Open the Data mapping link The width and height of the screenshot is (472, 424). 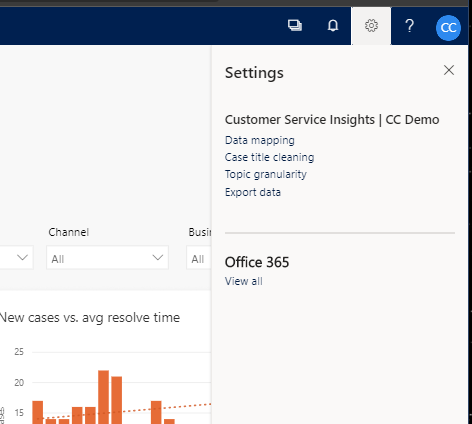[x=260, y=140]
